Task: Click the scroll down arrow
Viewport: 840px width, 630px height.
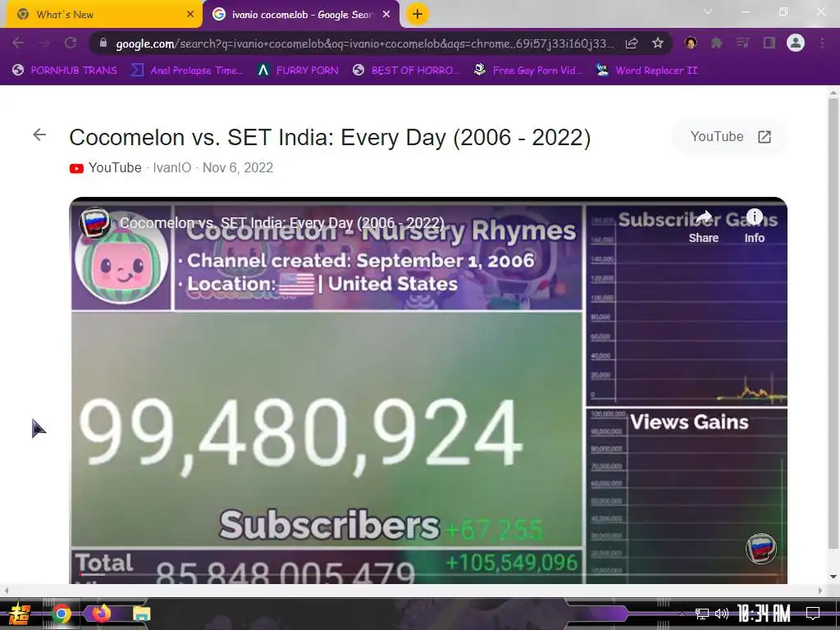Action: tap(833, 577)
